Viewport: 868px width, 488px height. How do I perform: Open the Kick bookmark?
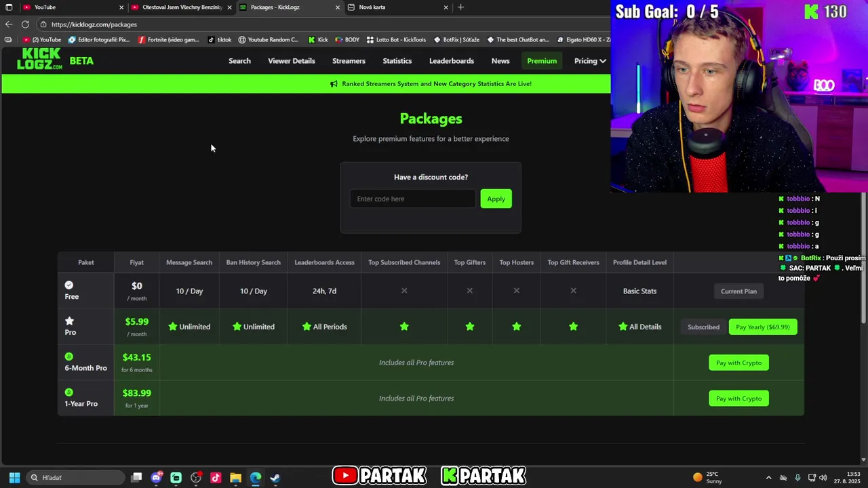coord(317,40)
